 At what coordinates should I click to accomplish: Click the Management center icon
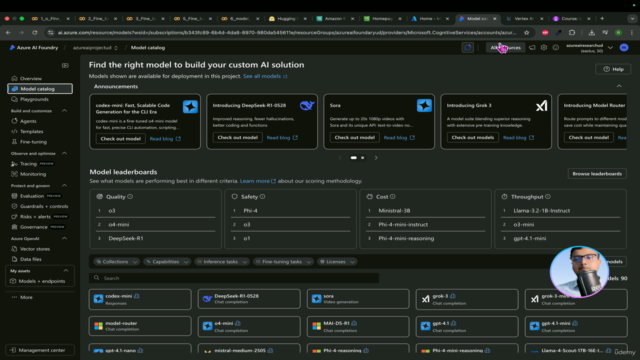tap(13, 350)
